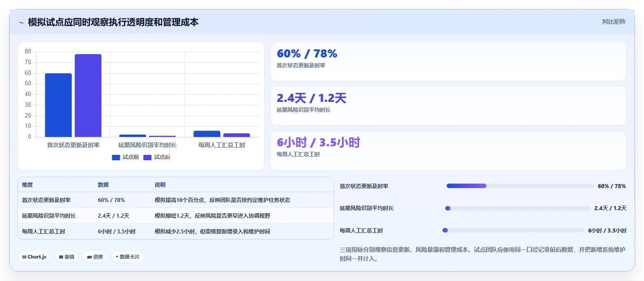Click the 试点后 bar for 首次状态更新及时率

(88, 96)
